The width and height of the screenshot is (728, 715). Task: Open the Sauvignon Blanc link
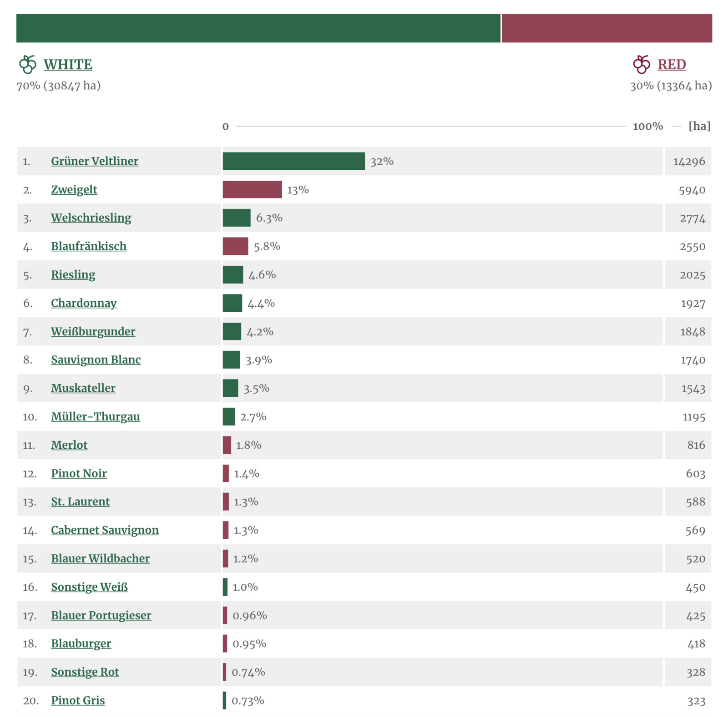point(96,360)
